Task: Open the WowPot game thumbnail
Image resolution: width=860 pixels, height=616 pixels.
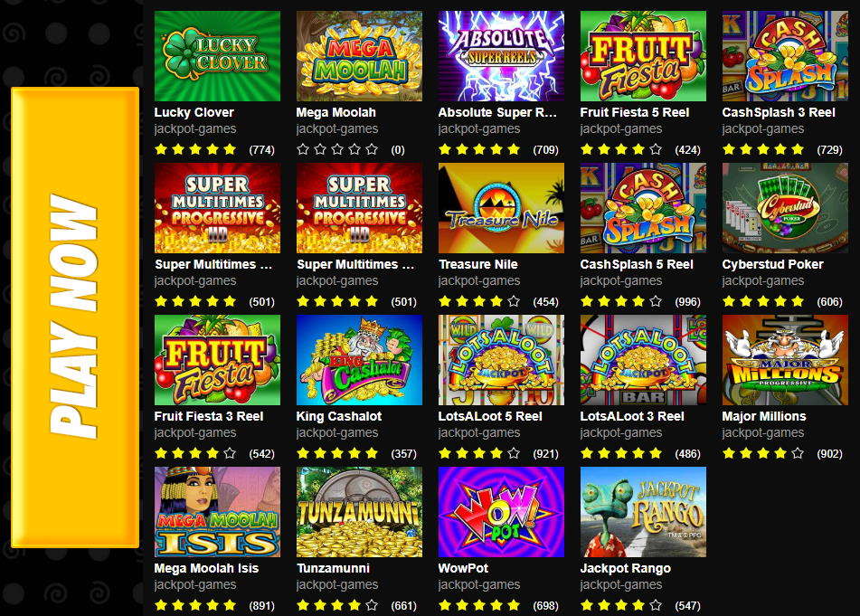Action: pyautogui.click(x=501, y=512)
